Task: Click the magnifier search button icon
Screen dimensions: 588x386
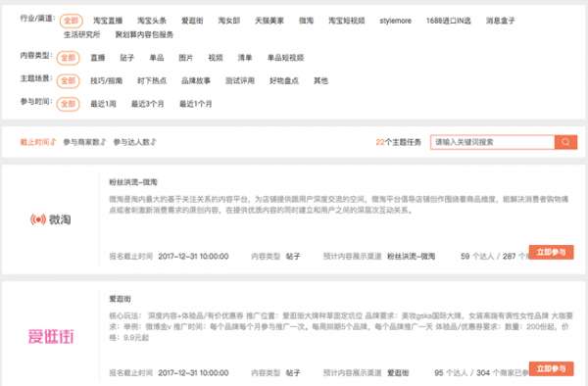Action: pos(565,142)
